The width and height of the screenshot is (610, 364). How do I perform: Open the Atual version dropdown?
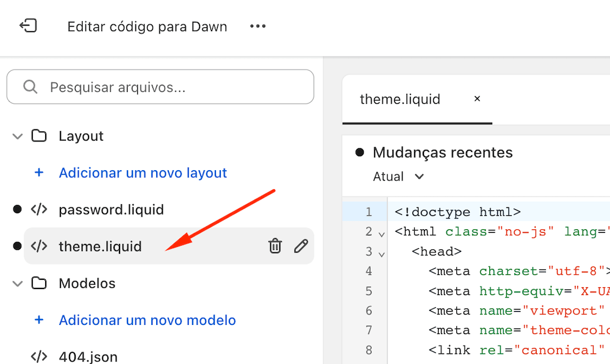coord(398,177)
